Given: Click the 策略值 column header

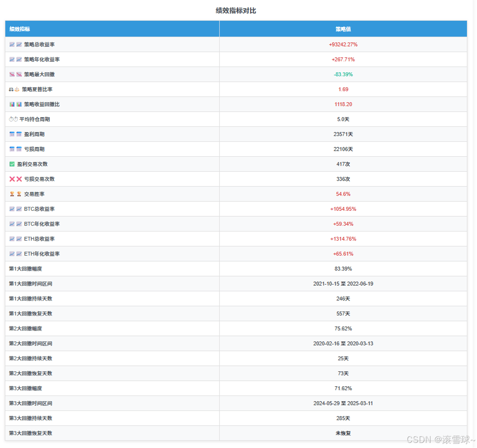Looking at the screenshot, I should click(x=343, y=29).
